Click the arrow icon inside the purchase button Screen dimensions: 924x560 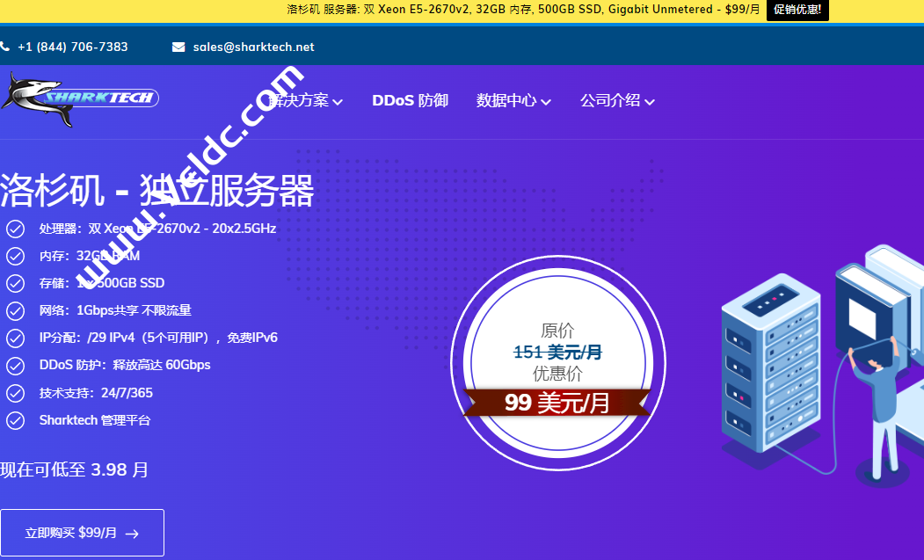pos(132,532)
